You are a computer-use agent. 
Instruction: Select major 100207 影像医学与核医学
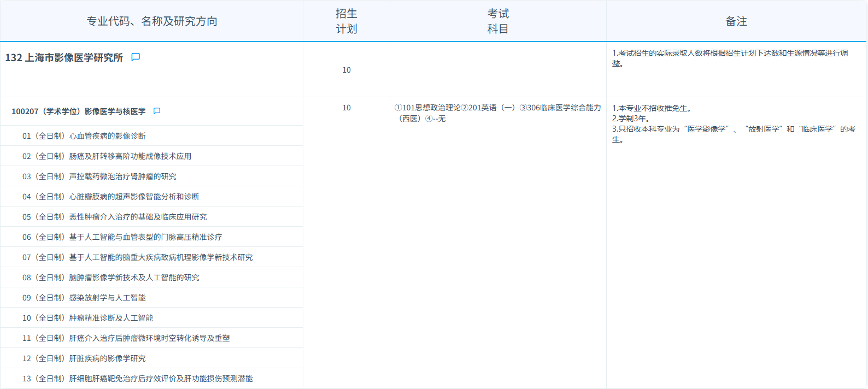tap(78, 111)
